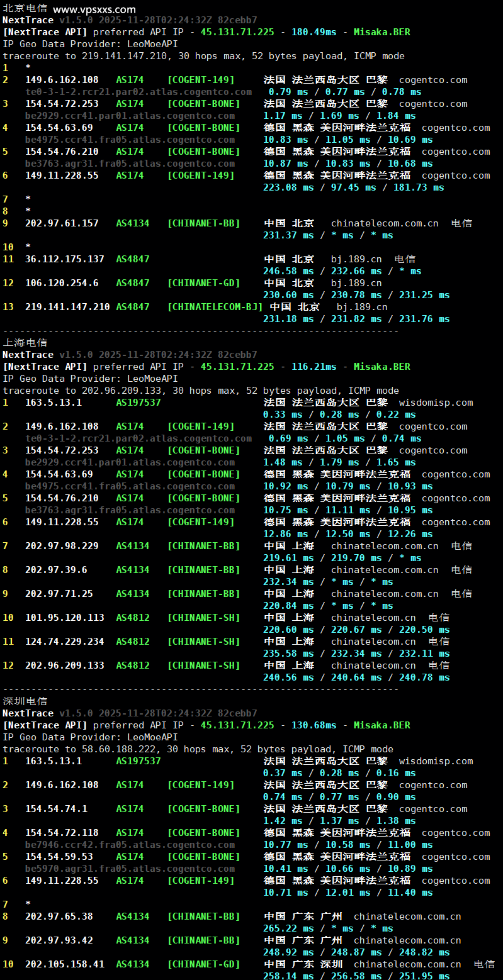Click the www.vpsxxs.com text in the header
The height and width of the screenshot is (980, 503).
click(x=94, y=9)
